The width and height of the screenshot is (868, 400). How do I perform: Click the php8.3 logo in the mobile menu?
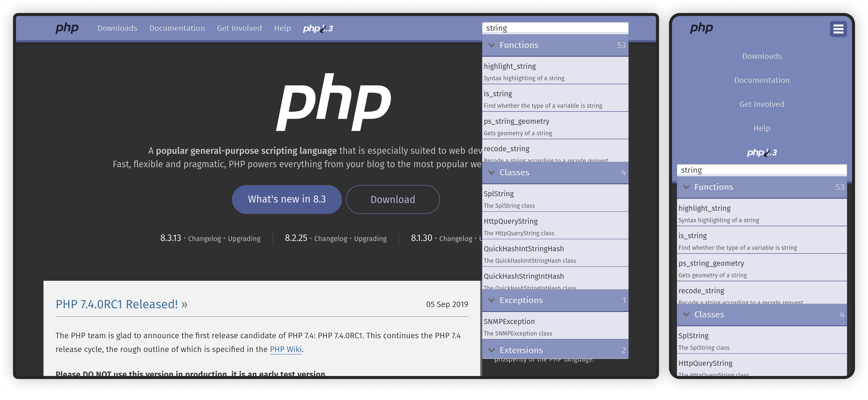coord(761,153)
